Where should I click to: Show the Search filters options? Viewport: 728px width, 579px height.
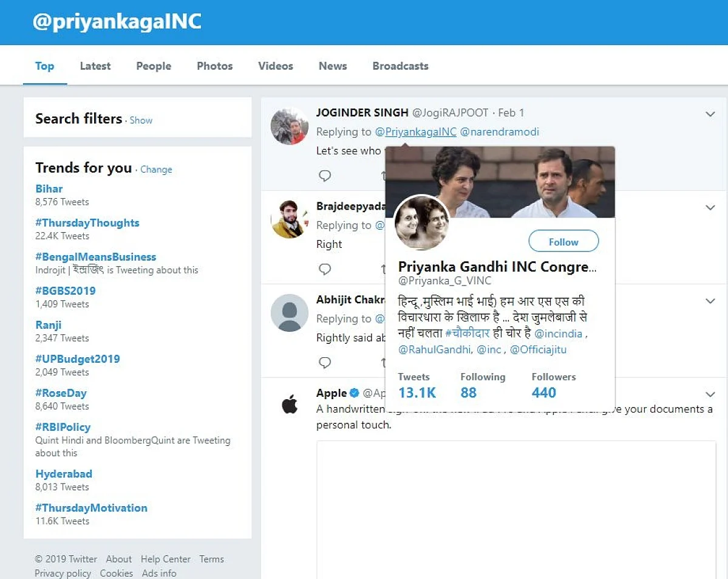(141, 120)
